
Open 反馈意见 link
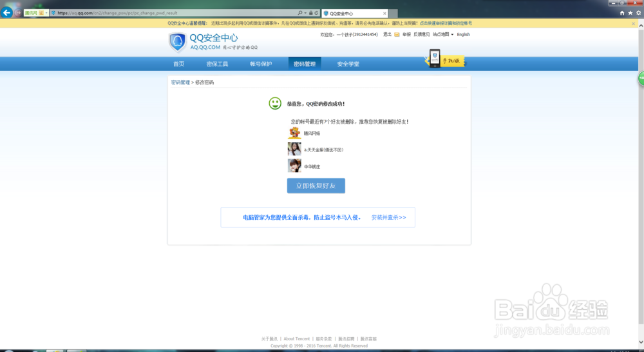click(421, 35)
